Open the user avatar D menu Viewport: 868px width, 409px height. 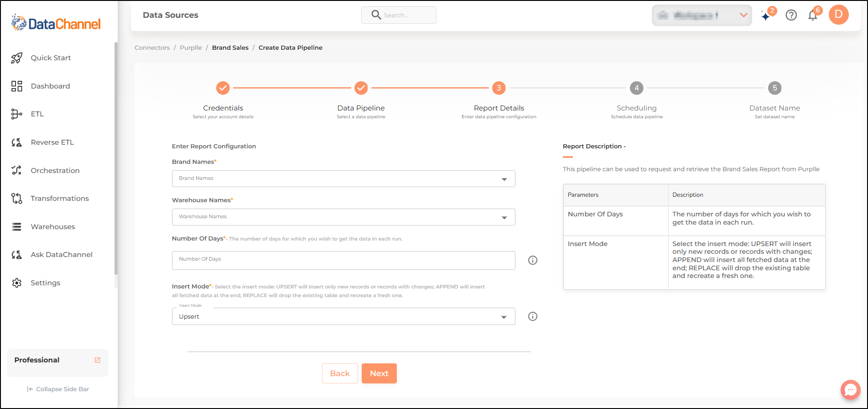coord(838,15)
